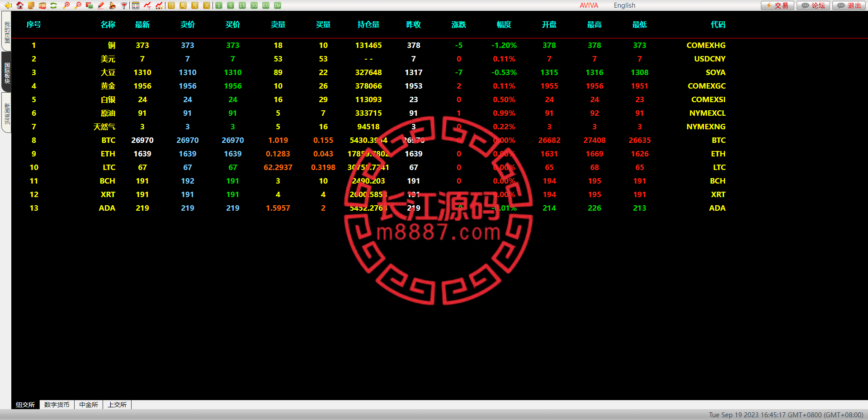Sort by the 最新 column header
Image resolution: width=868 pixels, height=420 pixels.
point(142,24)
